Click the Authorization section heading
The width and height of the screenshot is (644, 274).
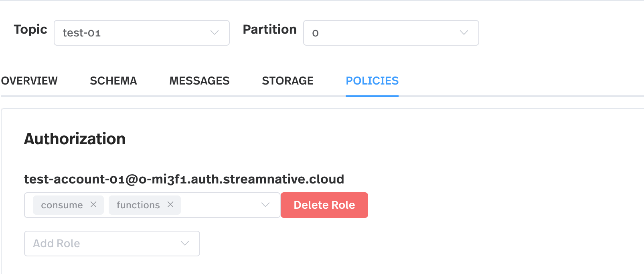click(75, 139)
